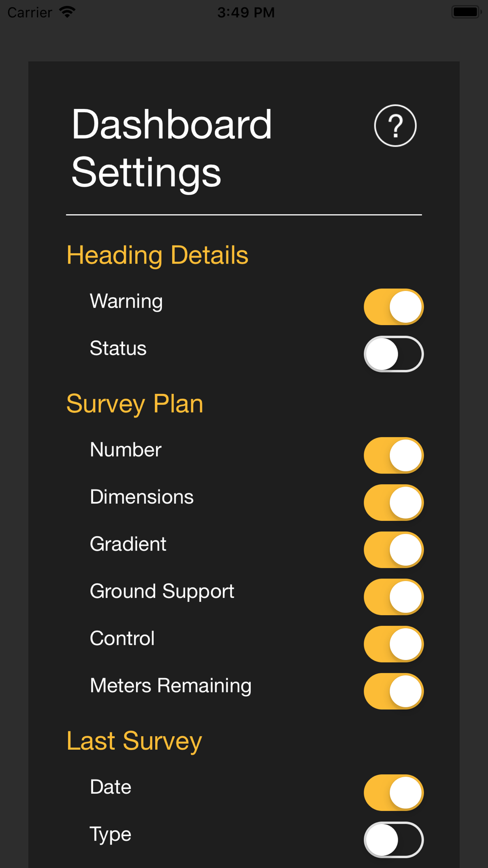Screen dimensions: 488x868
Task: Tap the battery icon in status bar
Action: point(466,12)
